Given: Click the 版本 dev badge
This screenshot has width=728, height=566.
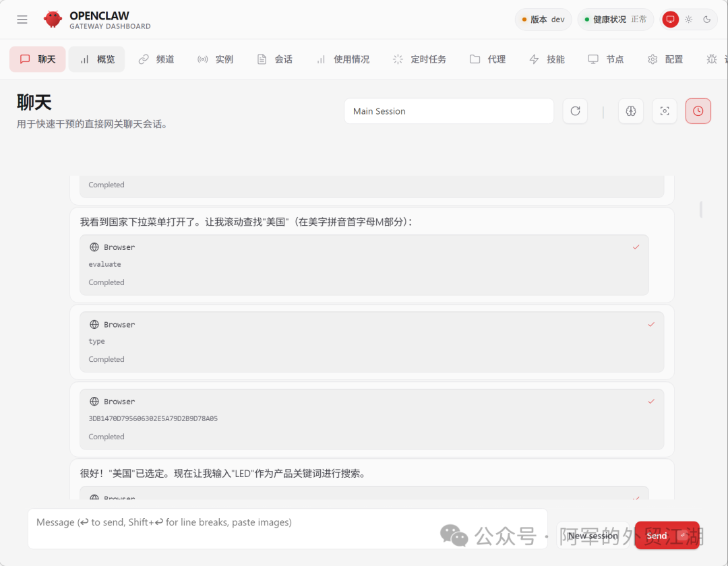Looking at the screenshot, I should point(543,19).
